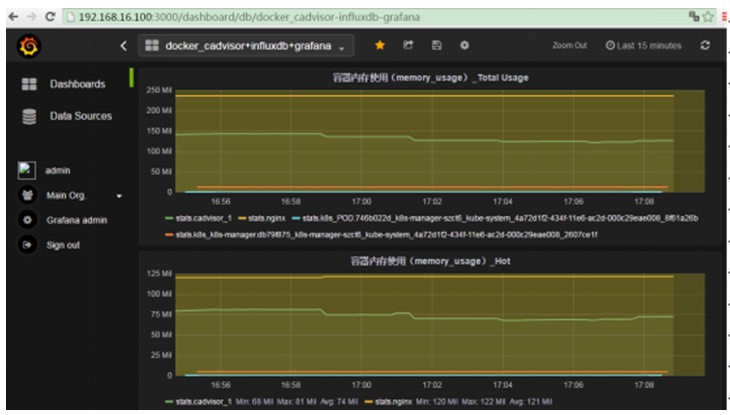Reload the page with browser refresh button
The image size is (730, 415).
pos(50,17)
